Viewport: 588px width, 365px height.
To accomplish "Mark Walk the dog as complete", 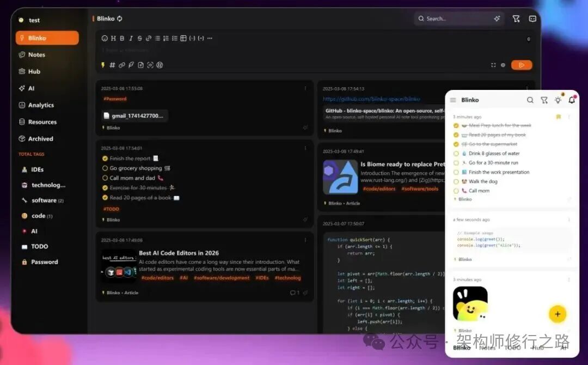I will 456,181.
